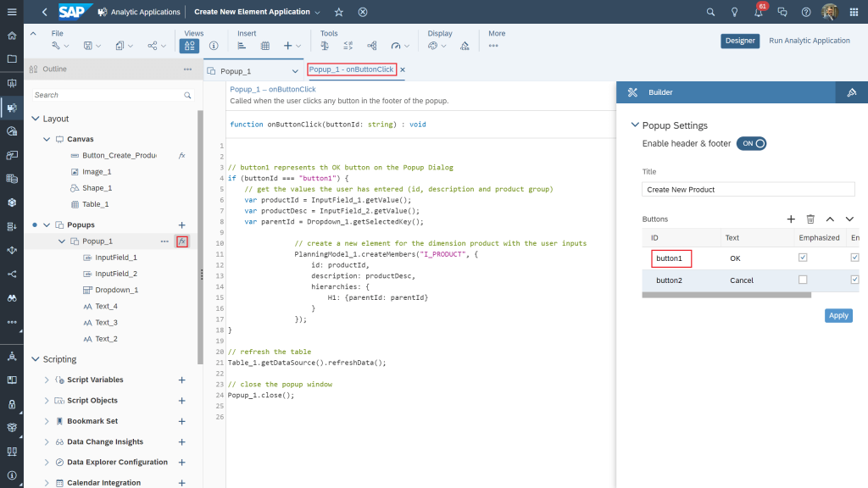Insert a chart from the toolbar
The height and width of the screenshot is (488, 868).
click(242, 46)
